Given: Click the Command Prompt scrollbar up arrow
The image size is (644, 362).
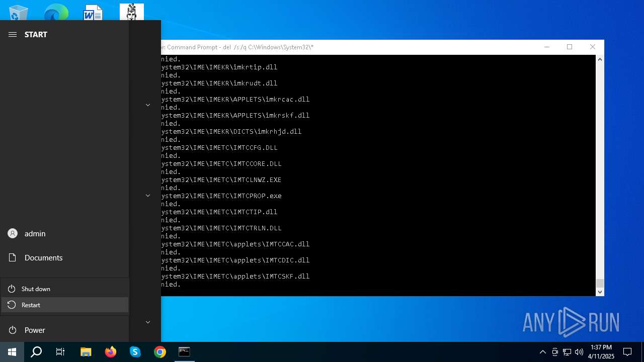Looking at the screenshot, I should click(x=600, y=59).
